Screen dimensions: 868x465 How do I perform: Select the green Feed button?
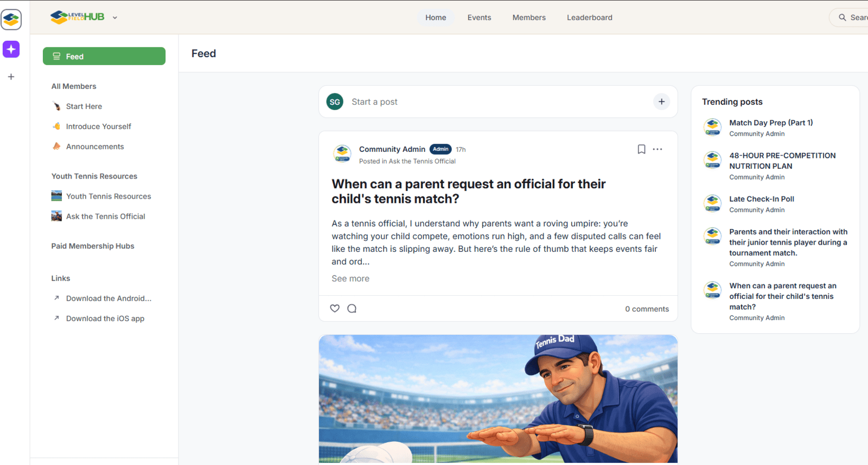pyautogui.click(x=104, y=56)
